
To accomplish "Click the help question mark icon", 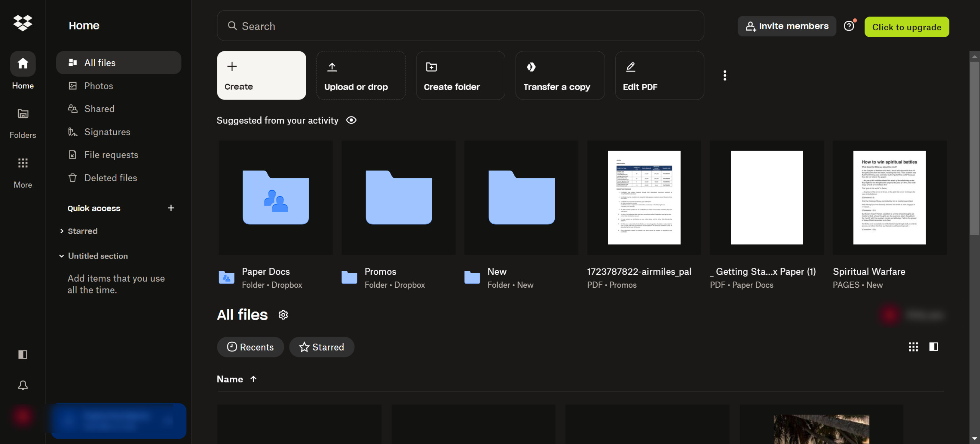I will click(x=849, y=26).
